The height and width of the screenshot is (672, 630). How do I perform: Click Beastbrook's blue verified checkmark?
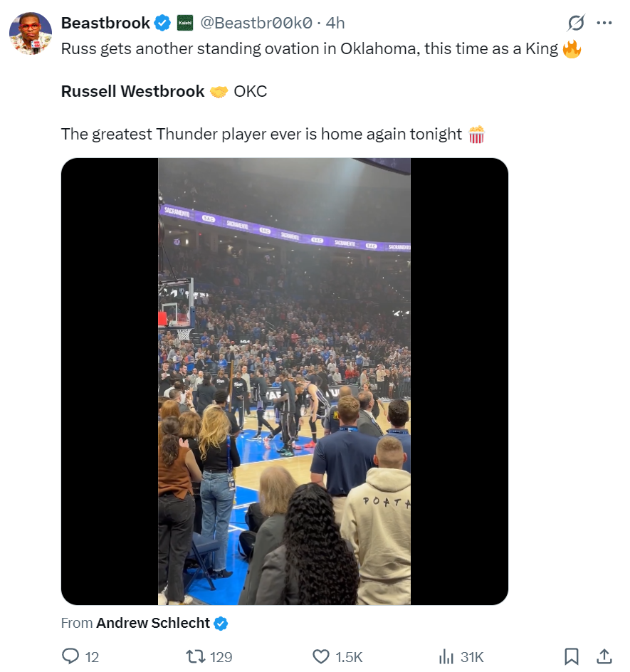tap(162, 23)
